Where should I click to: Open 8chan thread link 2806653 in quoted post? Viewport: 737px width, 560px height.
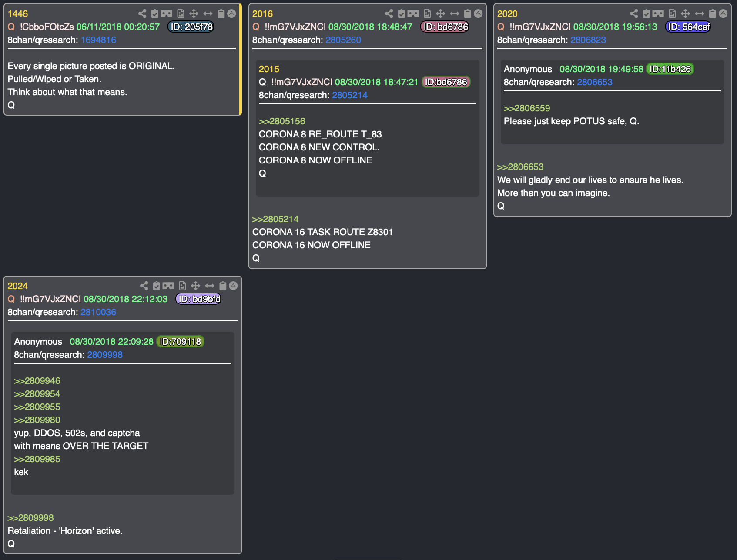(x=595, y=82)
